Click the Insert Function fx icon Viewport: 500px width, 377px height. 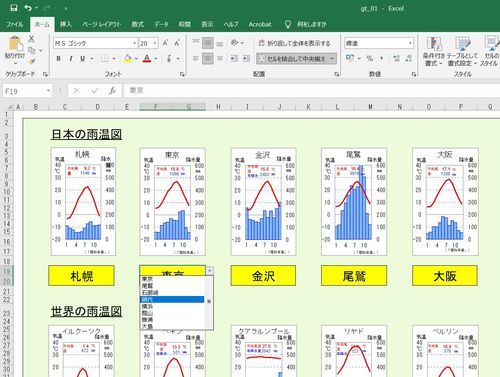pos(112,90)
